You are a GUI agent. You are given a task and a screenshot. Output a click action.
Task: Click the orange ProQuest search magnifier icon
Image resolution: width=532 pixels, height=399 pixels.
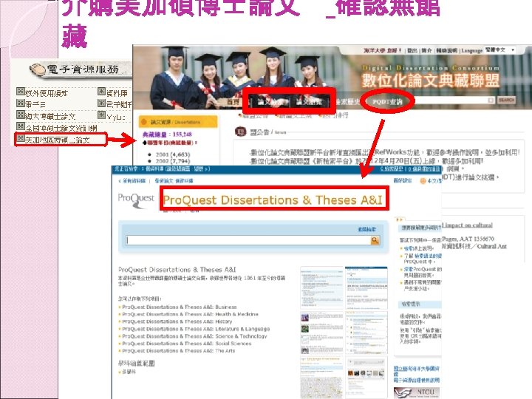pos(375,241)
